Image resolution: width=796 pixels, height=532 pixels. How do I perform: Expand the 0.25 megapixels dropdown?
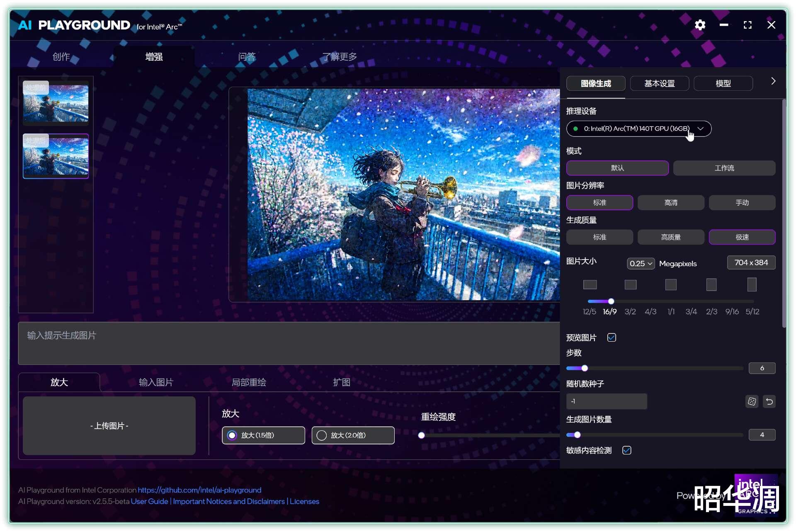641,264
